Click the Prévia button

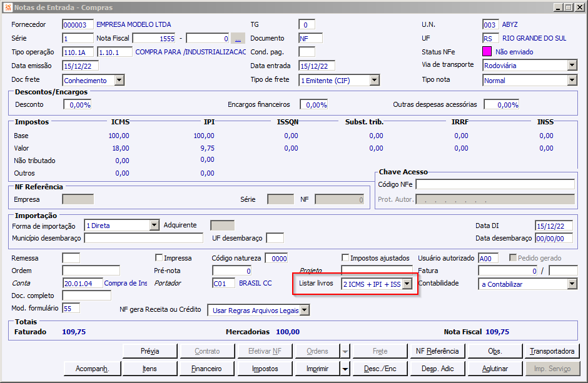[150, 351]
